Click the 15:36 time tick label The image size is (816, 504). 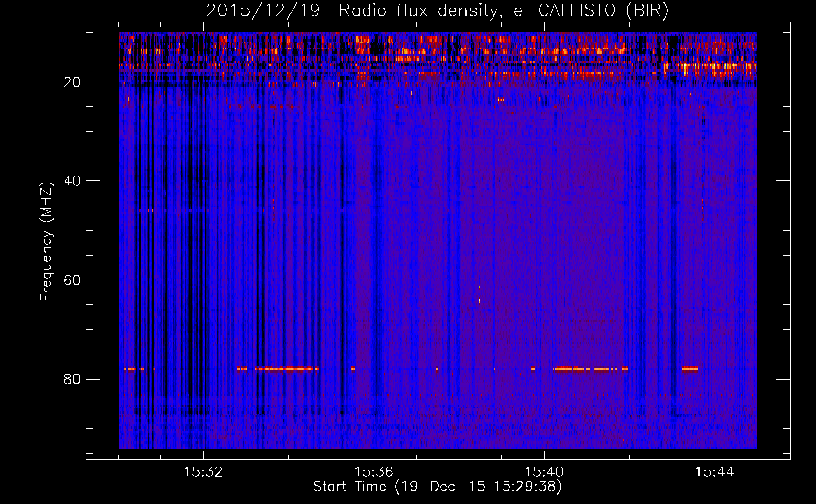click(x=374, y=472)
